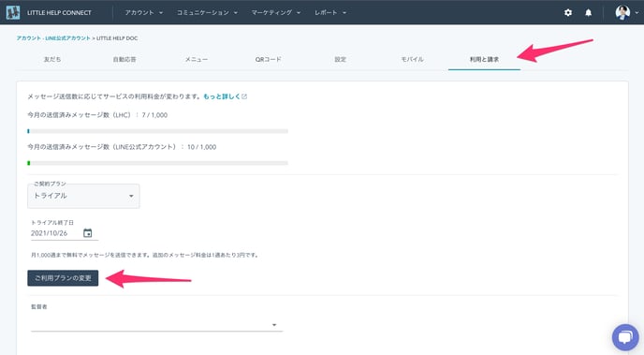
Task: Open the notifications bell icon
Action: pos(588,12)
